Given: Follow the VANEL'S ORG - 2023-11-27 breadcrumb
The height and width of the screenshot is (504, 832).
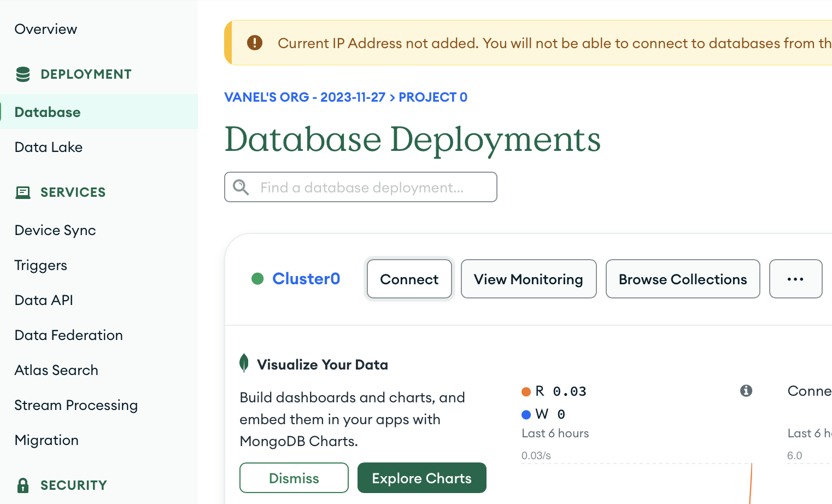Looking at the screenshot, I should pyautogui.click(x=305, y=97).
